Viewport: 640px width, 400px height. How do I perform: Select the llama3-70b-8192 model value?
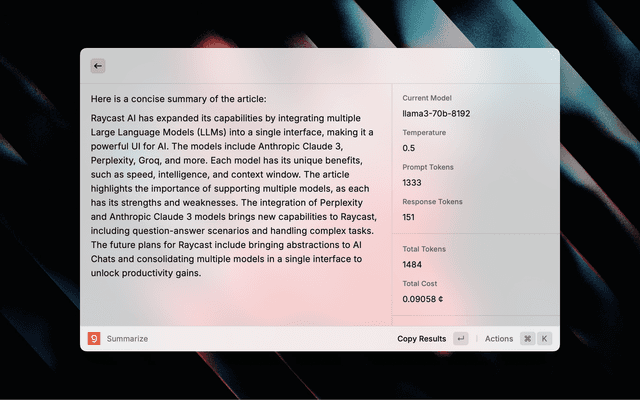point(436,113)
